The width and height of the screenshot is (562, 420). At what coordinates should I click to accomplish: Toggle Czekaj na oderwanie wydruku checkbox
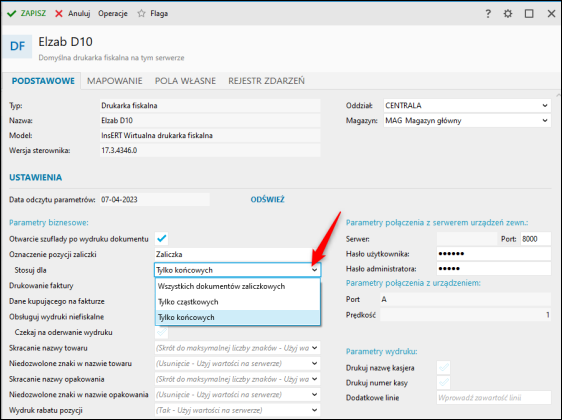coord(162,332)
